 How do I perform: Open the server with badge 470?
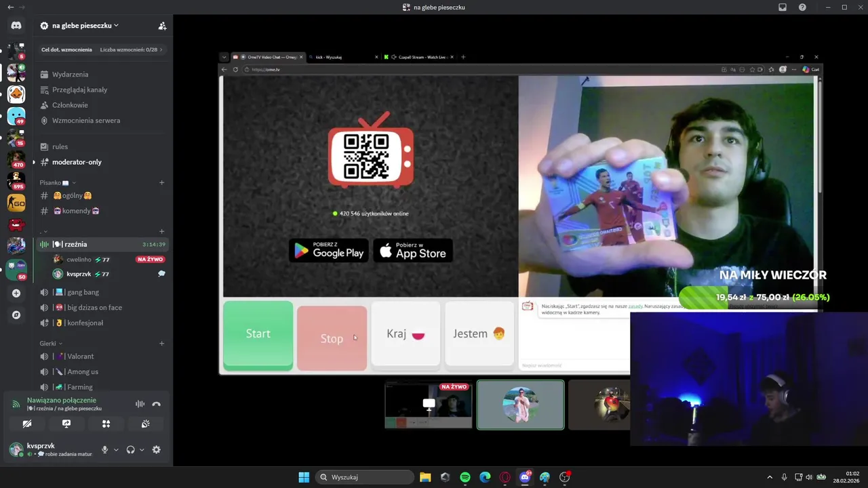click(x=16, y=159)
